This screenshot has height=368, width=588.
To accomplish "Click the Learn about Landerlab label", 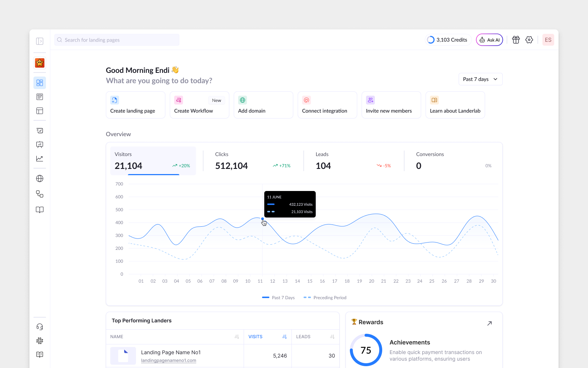I will pos(455,111).
